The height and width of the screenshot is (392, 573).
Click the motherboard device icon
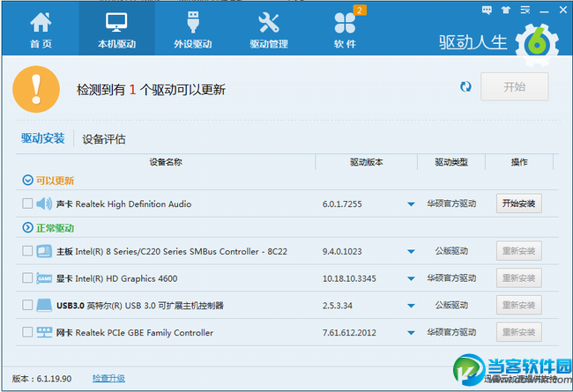pos(44,251)
